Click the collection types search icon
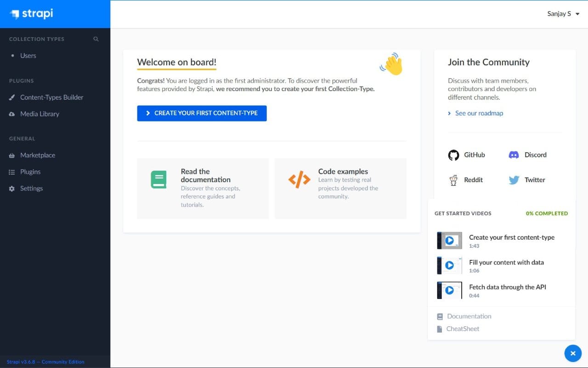588x368 pixels. (x=96, y=39)
